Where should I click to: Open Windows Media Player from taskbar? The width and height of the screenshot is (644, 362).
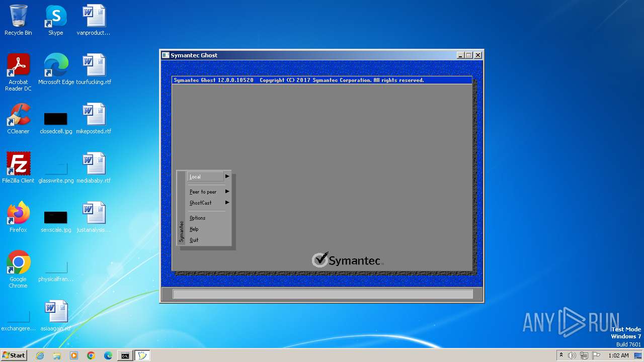tap(74, 355)
